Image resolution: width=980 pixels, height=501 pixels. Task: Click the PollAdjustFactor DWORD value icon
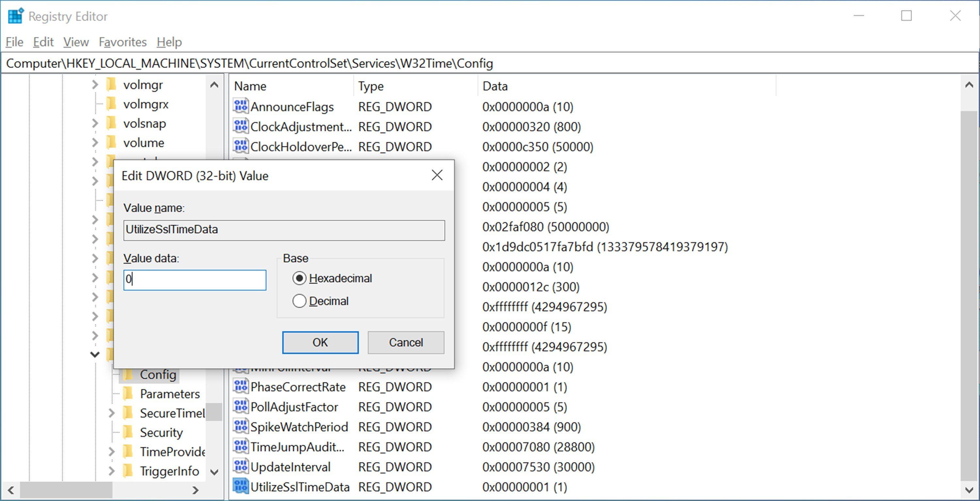point(240,406)
